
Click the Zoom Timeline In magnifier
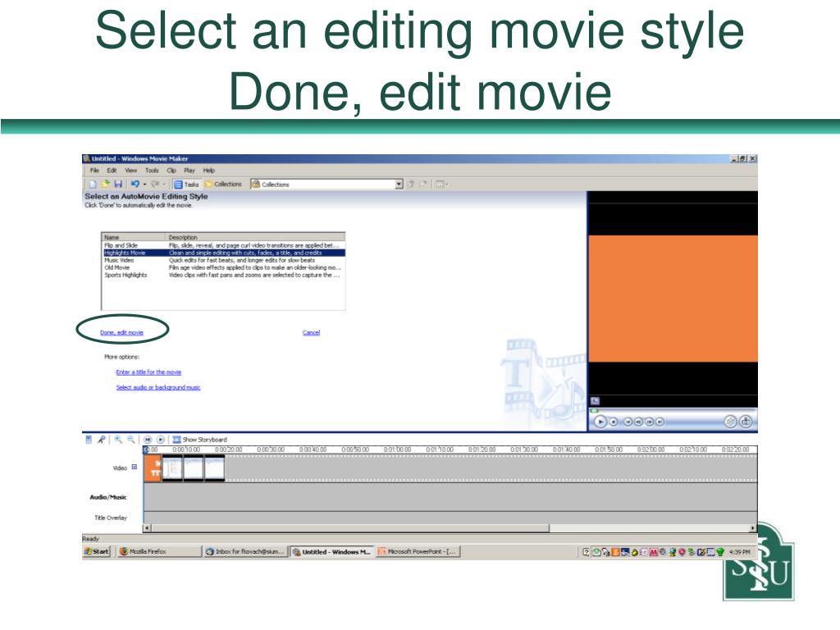pos(118,440)
